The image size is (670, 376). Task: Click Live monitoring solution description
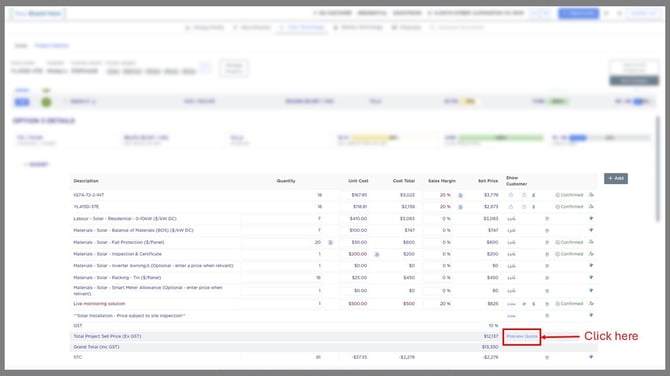click(x=99, y=304)
